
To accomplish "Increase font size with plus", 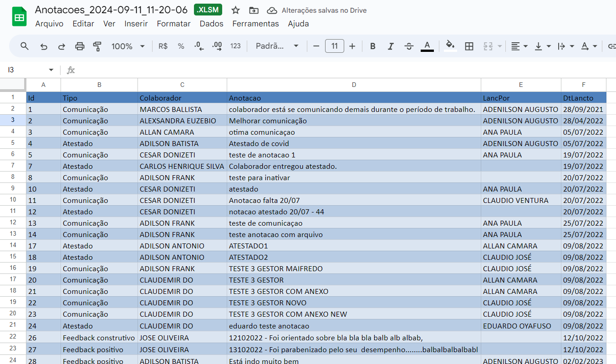I will (x=352, y=46).
